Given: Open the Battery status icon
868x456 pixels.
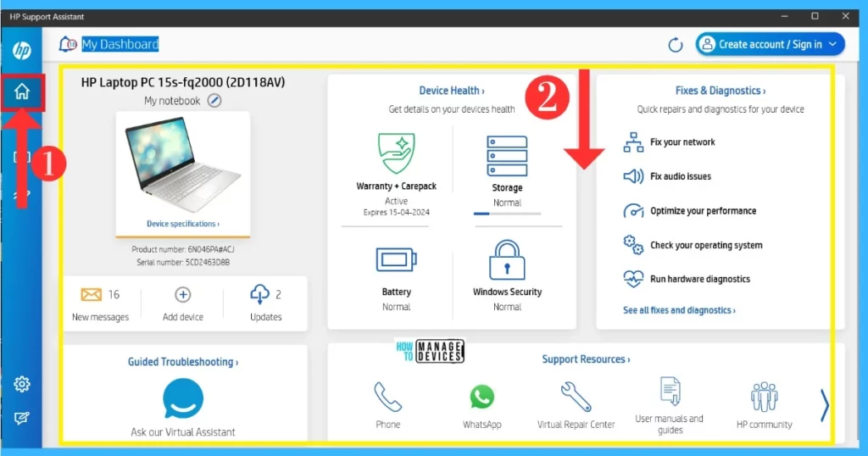Looking at the screenshot, I should [x=397, y=259].
